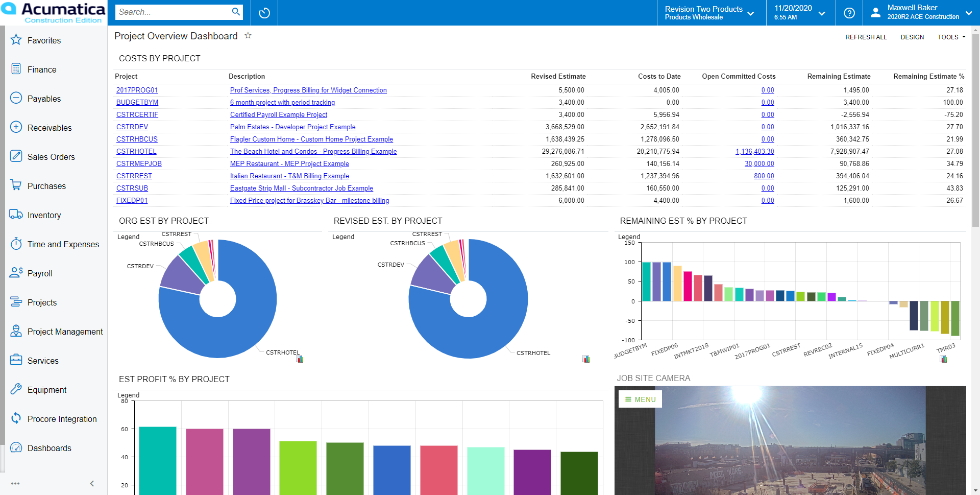Open the Finance workspace icon
This screenshot has height=495, width=980.
(16, 69)
